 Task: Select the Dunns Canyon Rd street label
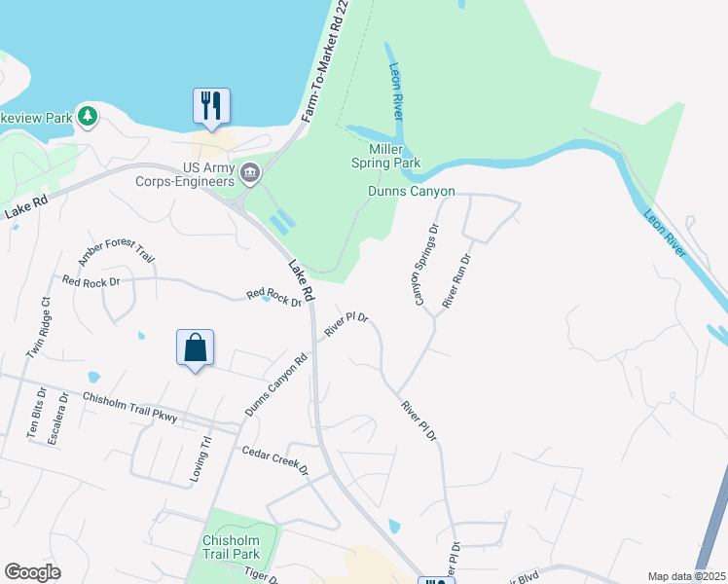click(x=276, y=384)
